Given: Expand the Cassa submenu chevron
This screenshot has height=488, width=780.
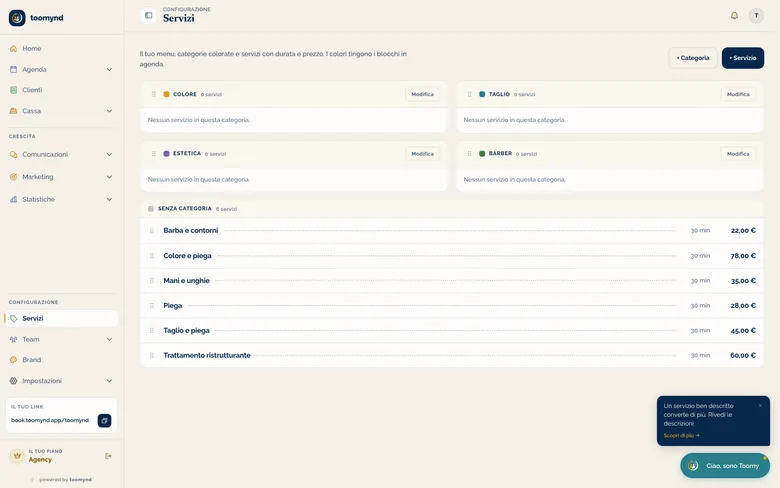Looking at the screenshot, I should point(109,111).
